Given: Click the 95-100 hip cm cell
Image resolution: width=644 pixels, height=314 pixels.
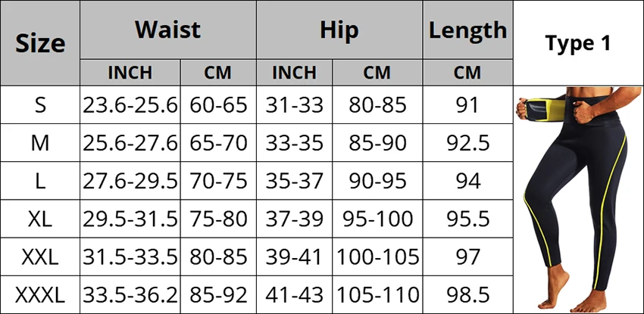Looking at the screenshot, I should coord(377,219).
